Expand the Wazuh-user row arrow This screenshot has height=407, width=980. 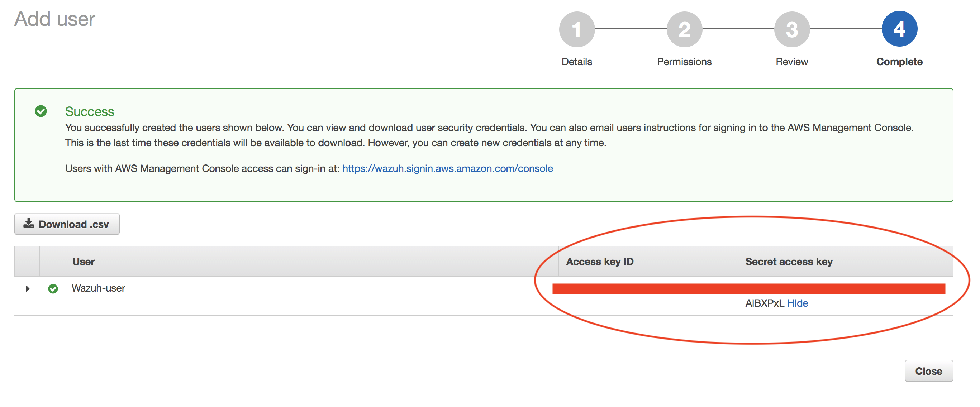coord(27,289)
